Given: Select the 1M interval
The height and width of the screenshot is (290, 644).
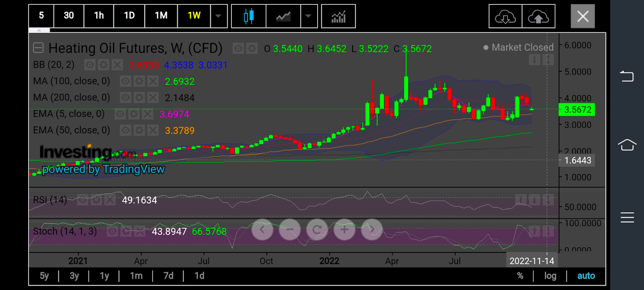Looking at the screenshot, I should click(161, 16).
